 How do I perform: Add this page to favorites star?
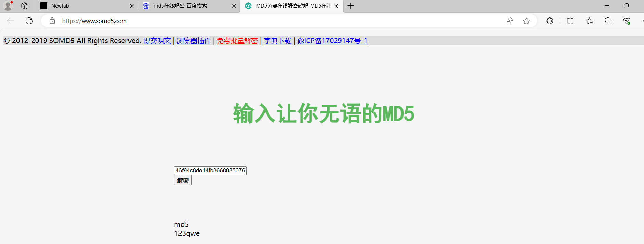(527, 21)
